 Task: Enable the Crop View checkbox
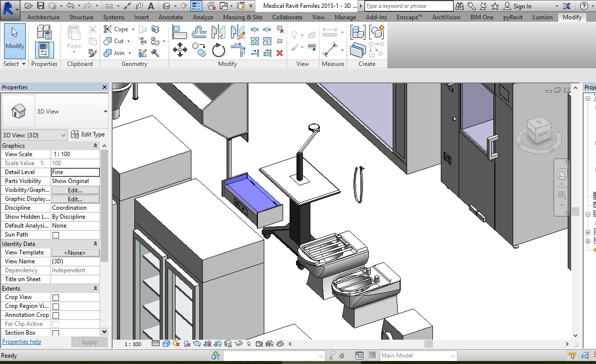pyautogui.click(x=56, y=298)
